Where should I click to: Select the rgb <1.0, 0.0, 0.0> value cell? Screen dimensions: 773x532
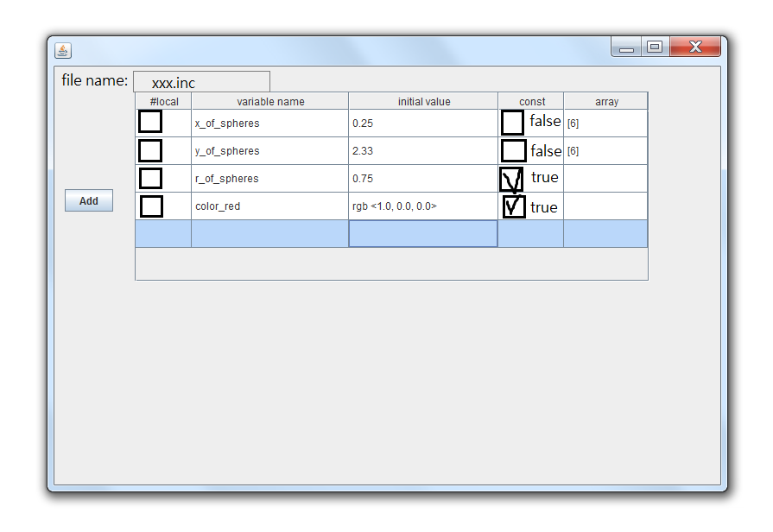tap(422, 206)
